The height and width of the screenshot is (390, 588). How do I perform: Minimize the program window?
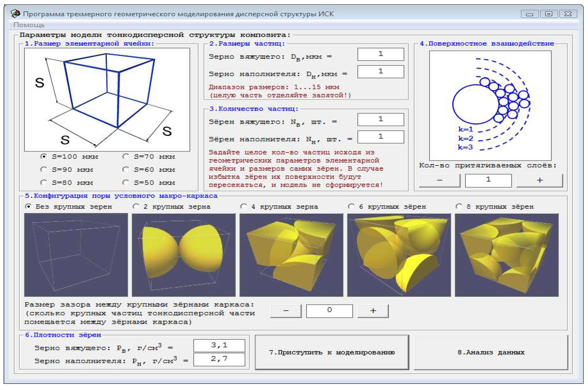click(x=530, y=14)
